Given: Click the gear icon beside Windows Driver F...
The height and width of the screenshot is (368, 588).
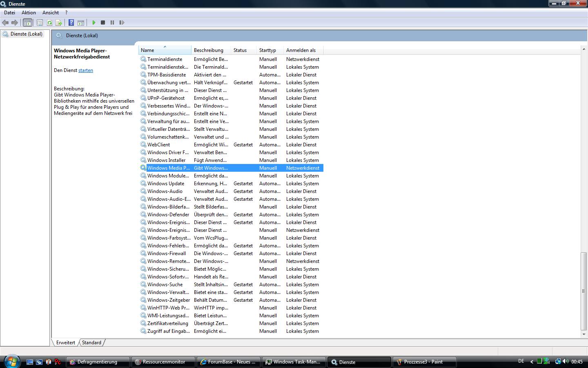Looking at the screenshot, I should [x=143, y=152].
